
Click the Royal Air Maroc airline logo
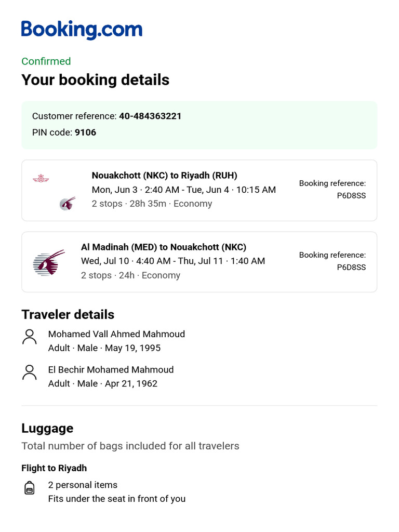[41, 179]
